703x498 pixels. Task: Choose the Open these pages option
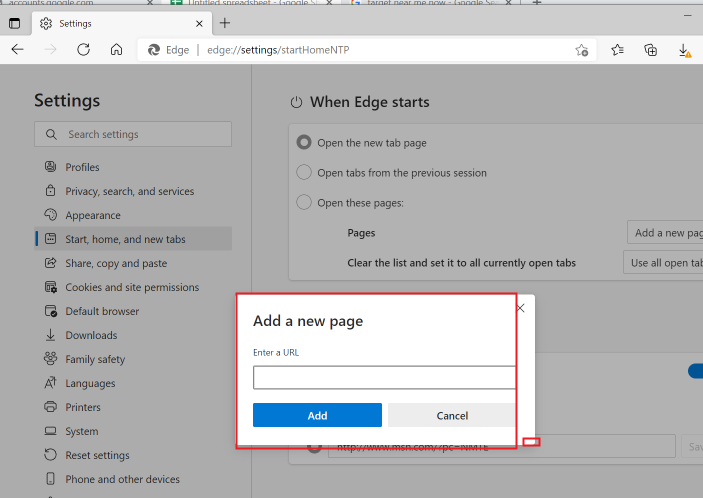coord(305,203)
